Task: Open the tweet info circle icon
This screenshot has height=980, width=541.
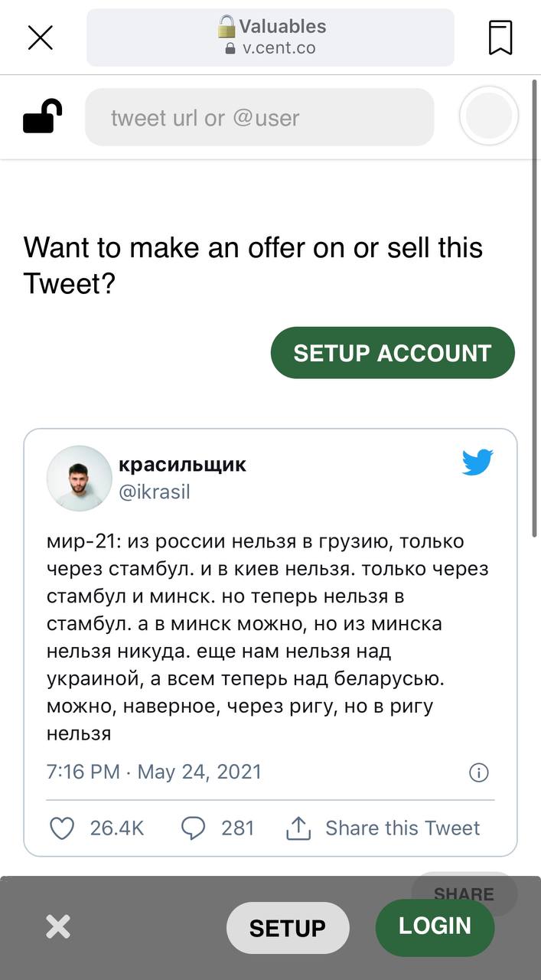Action: pyautogui.click(x=478, y=773)
